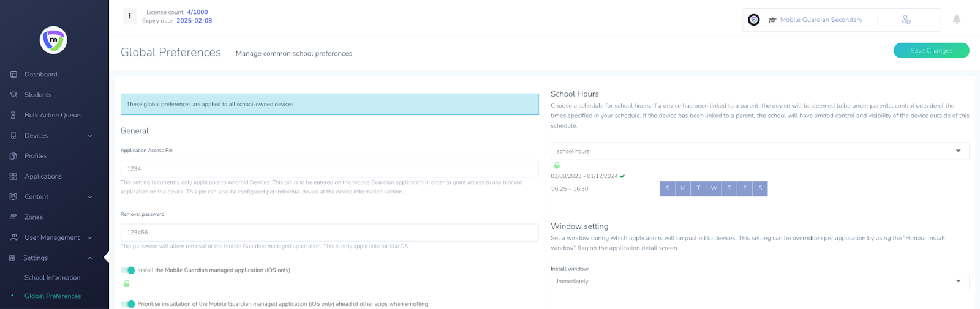Image resolution: width=980 pixels, height=309 pixels.
Task: Click the user account icon in header
Action: [x=906, y=20]
